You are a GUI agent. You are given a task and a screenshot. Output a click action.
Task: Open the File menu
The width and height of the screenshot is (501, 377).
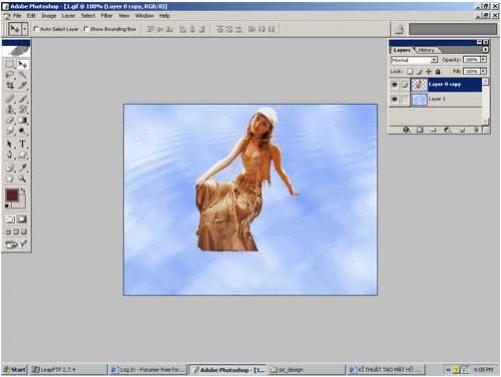(17, 16)
